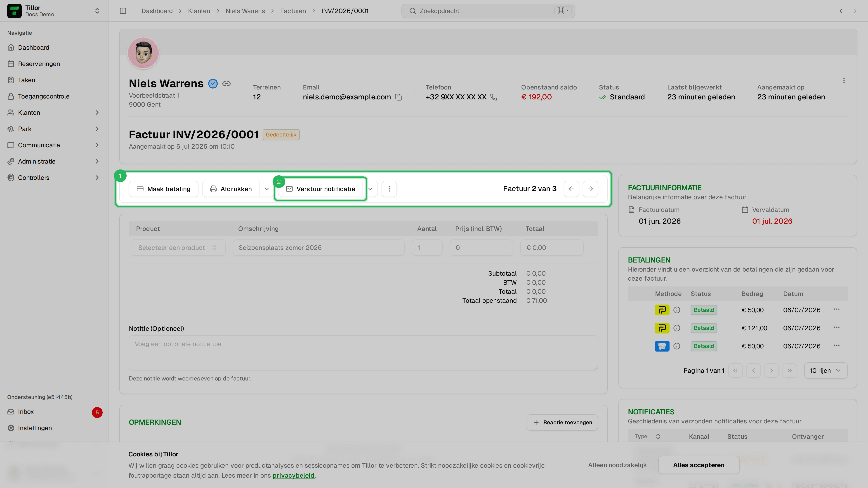This screenshot has width=868, height=488.
Task: Go forward using the top-right right chevron
Action: [855, 11]
